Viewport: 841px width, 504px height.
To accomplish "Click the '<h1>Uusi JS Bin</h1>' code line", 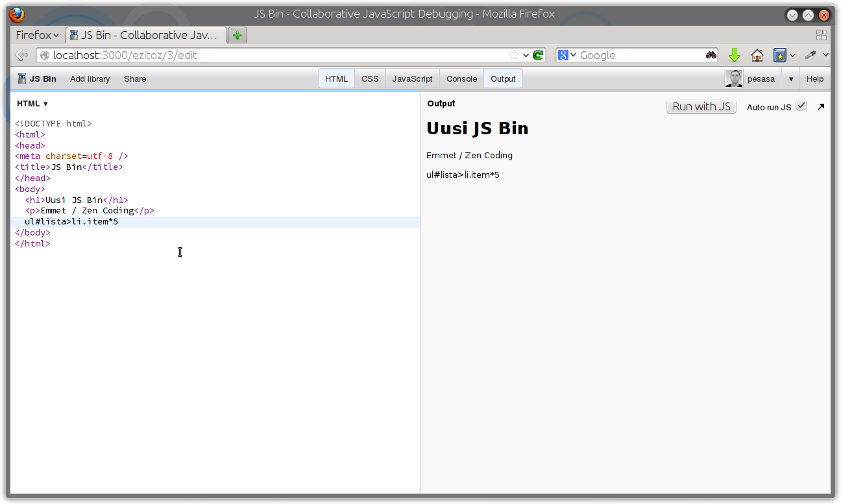I will click(77, 200).
